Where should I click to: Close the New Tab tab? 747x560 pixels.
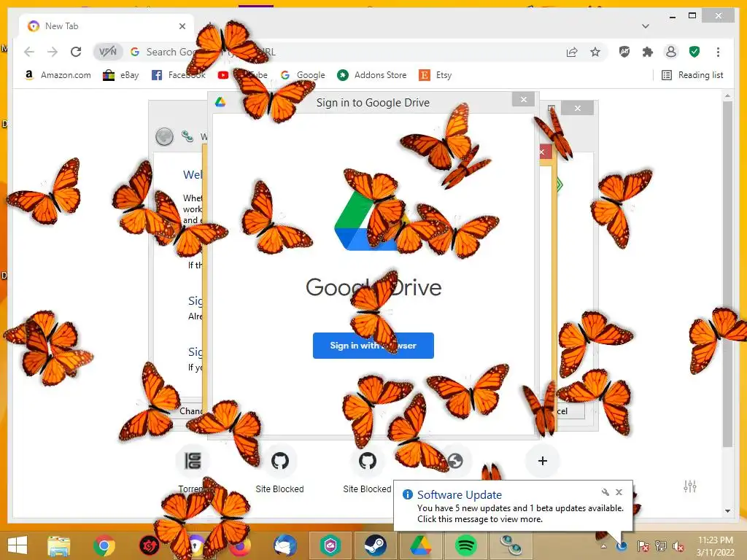click(182, 26)
